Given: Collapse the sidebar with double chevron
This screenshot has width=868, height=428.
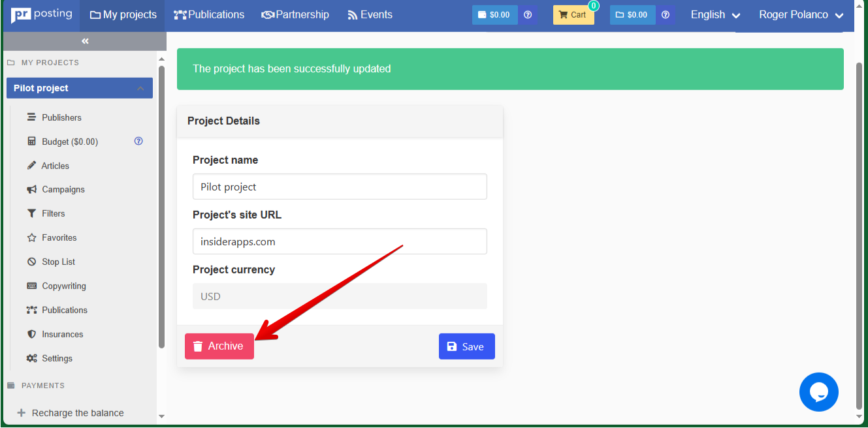Looking at the screenshot, I should tap(84, 41).
